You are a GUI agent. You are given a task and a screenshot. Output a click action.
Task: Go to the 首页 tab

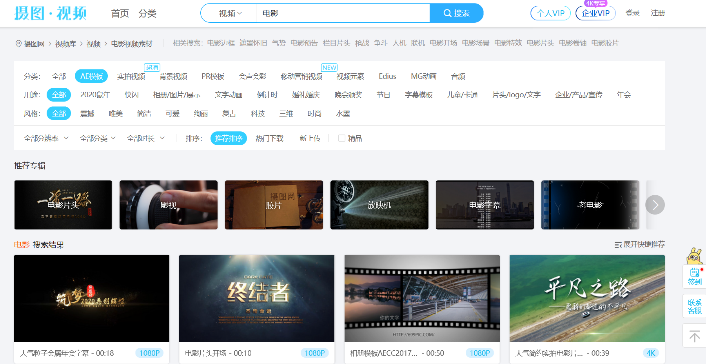tap(120, 14)
